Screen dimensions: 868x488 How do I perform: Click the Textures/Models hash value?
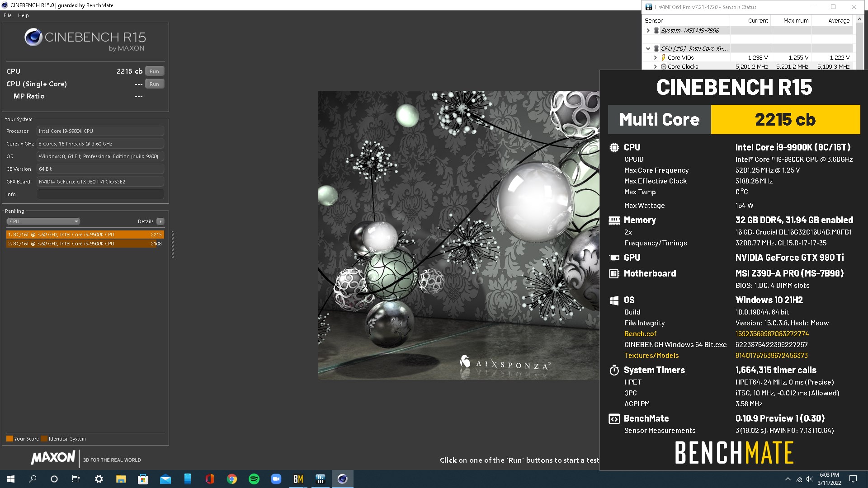pyautogui.click(x=771, y=356)
